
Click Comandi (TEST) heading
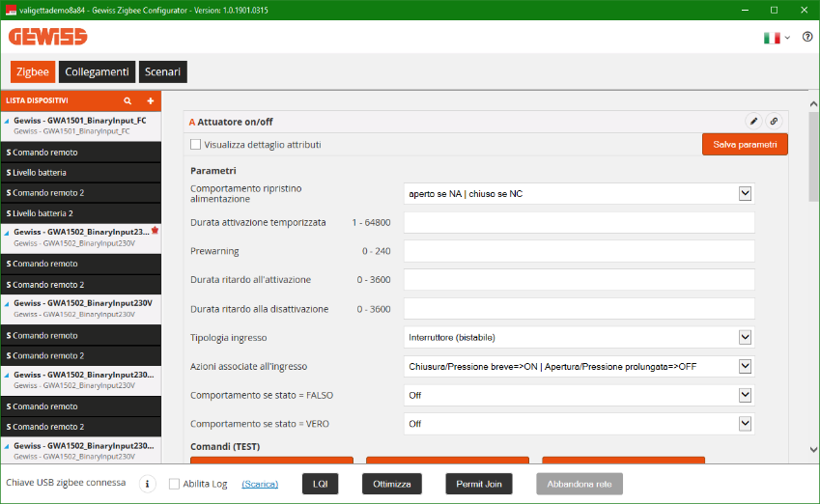coord(225,446)
